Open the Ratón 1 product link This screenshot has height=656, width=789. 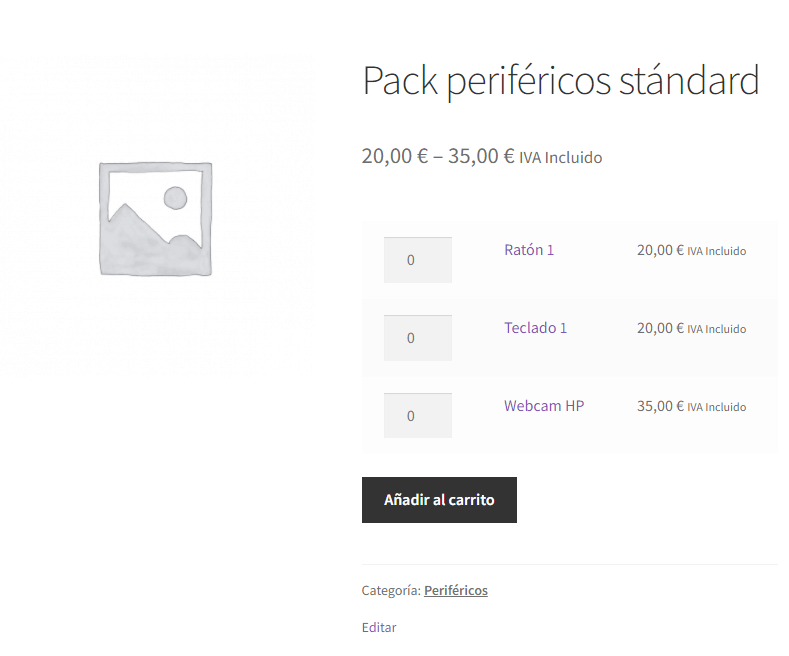[529, 250]
